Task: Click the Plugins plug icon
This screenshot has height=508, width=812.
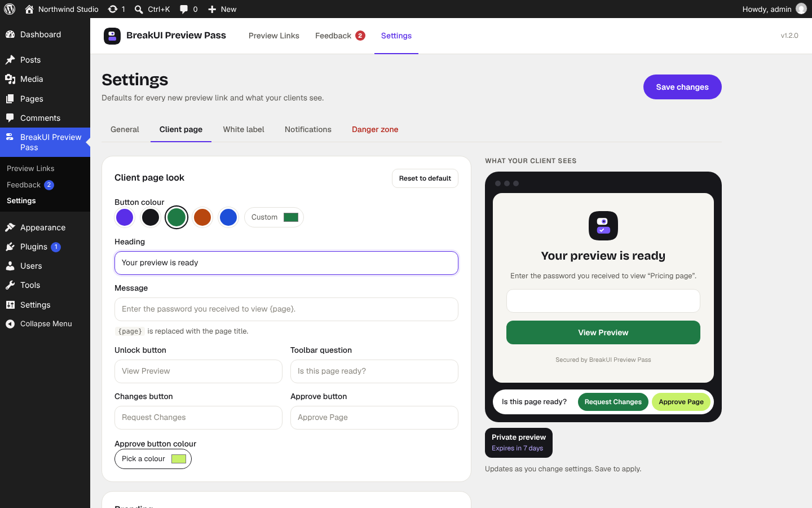Action: 10,247
